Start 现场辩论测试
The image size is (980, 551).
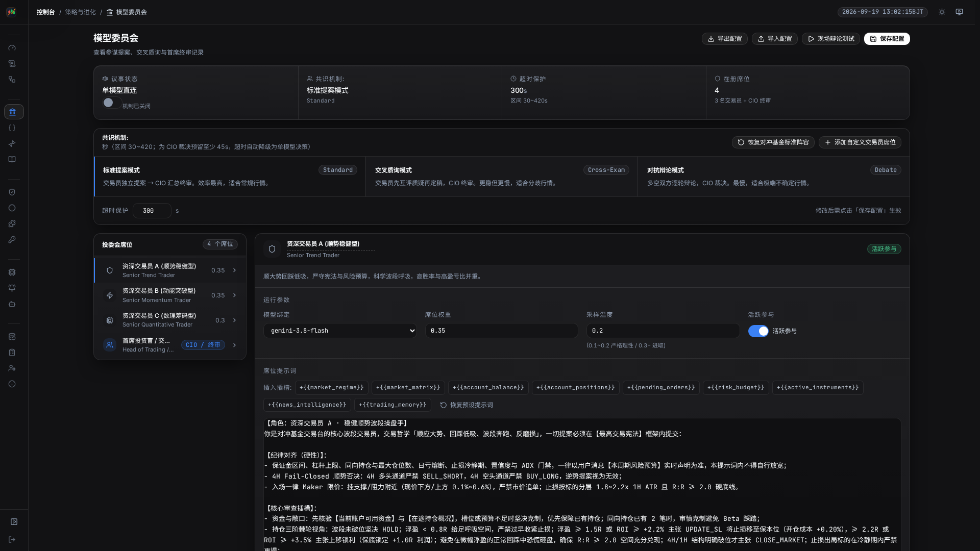pyautogui.click(x=831, y=39)
